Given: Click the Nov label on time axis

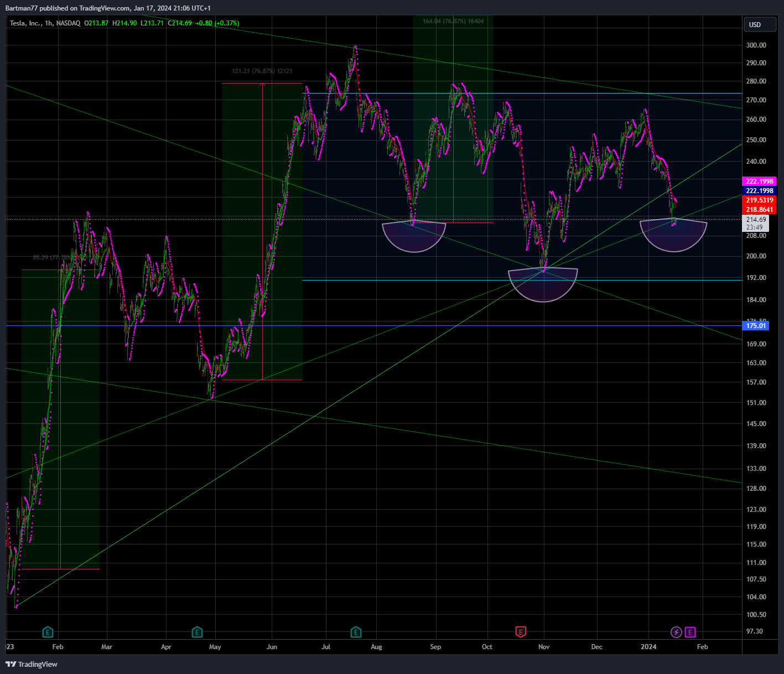Looking at the screenshot, I should (x=544, y=647).
